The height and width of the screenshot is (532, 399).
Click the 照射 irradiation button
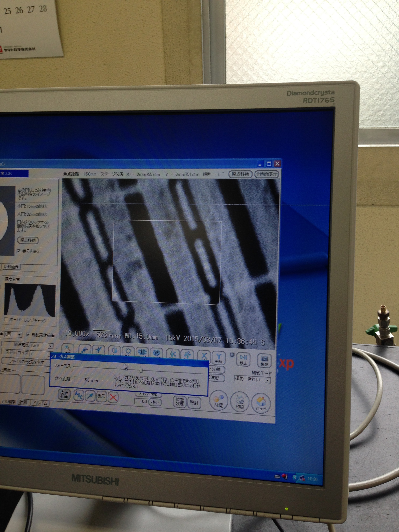pos(194,403)
